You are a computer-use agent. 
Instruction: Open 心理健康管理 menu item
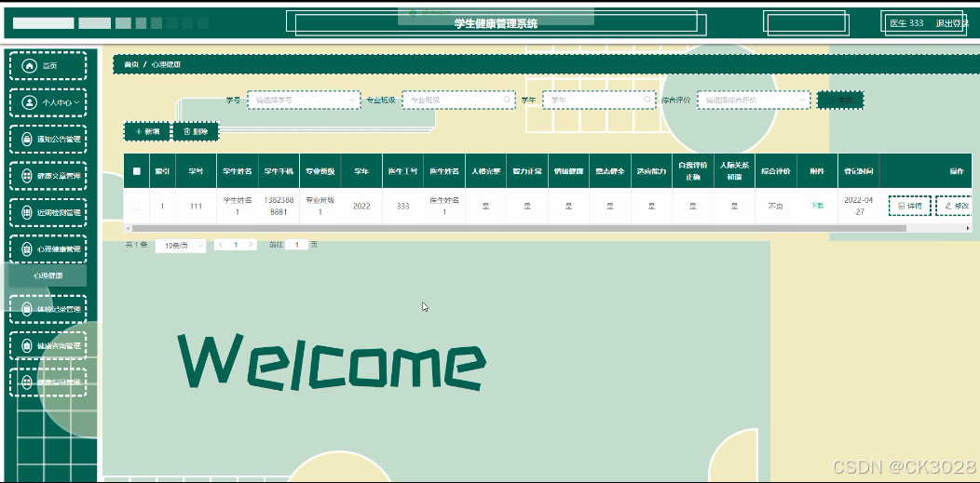point(48,249)
